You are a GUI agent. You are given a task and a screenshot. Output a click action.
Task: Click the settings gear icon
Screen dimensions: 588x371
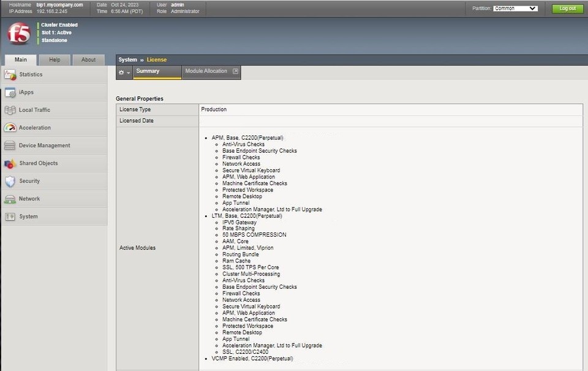pos(121,72)
